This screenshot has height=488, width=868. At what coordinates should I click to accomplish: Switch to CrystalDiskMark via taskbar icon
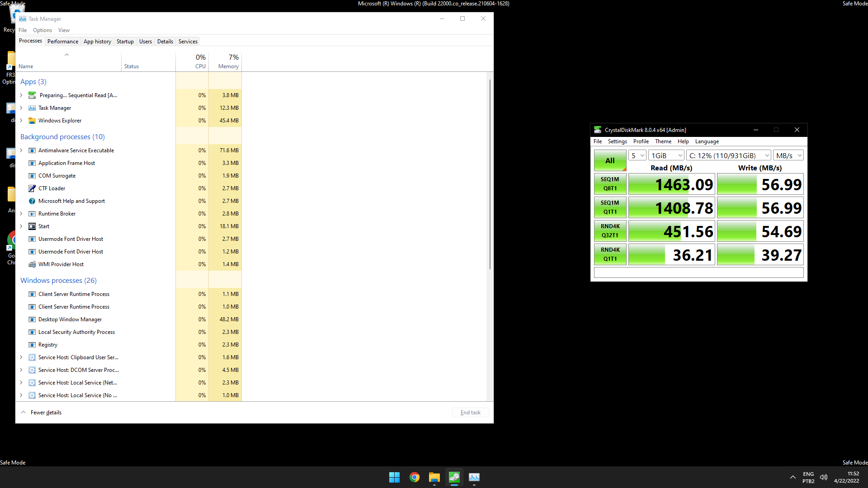(454, 477)
